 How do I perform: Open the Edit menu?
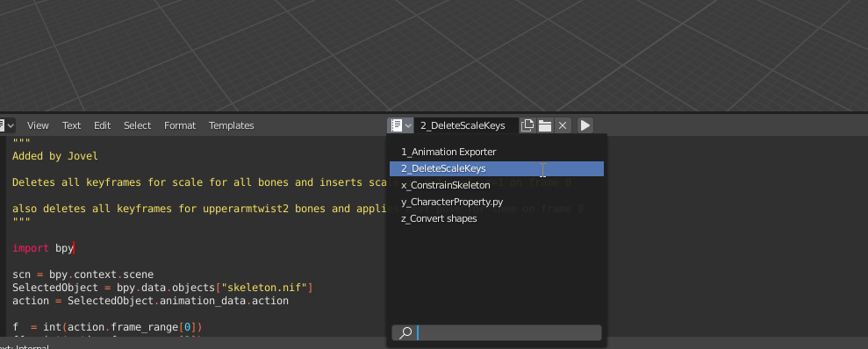[x=103, y=125]
